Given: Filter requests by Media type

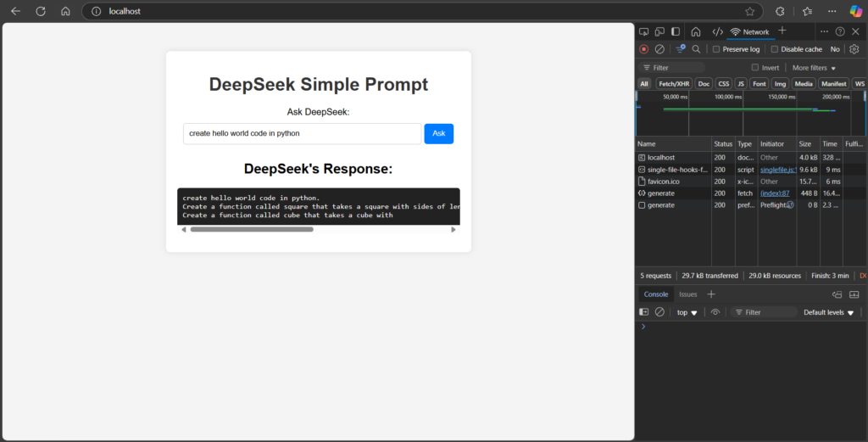Looking at the screenshot, I should (x=804, y=84).
